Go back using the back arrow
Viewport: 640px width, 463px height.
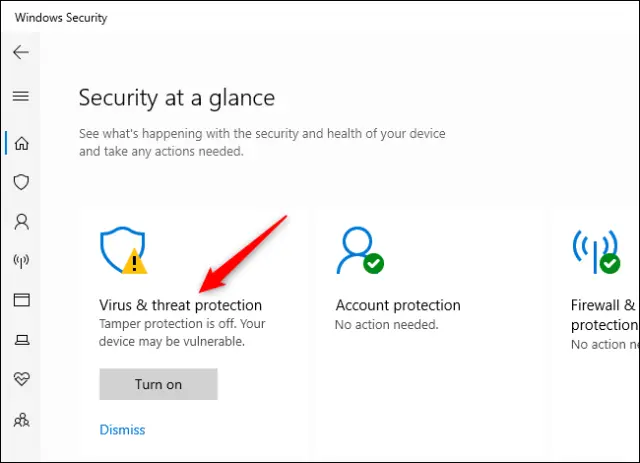[20, 52]
